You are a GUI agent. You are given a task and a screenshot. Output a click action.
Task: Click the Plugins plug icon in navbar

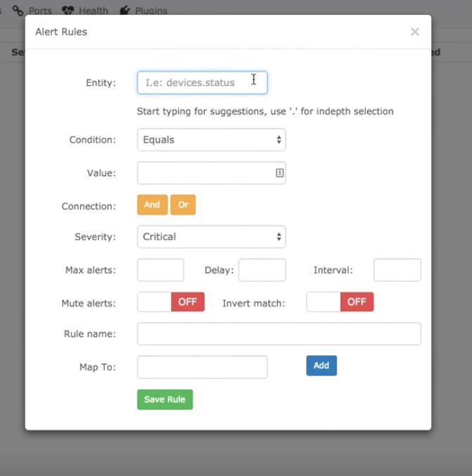coord(125,11)
